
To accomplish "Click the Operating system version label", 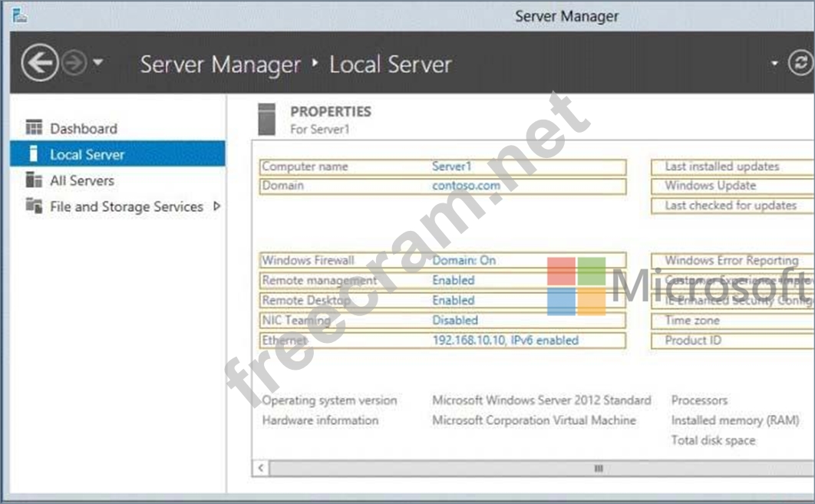I will tap(329, 400).
